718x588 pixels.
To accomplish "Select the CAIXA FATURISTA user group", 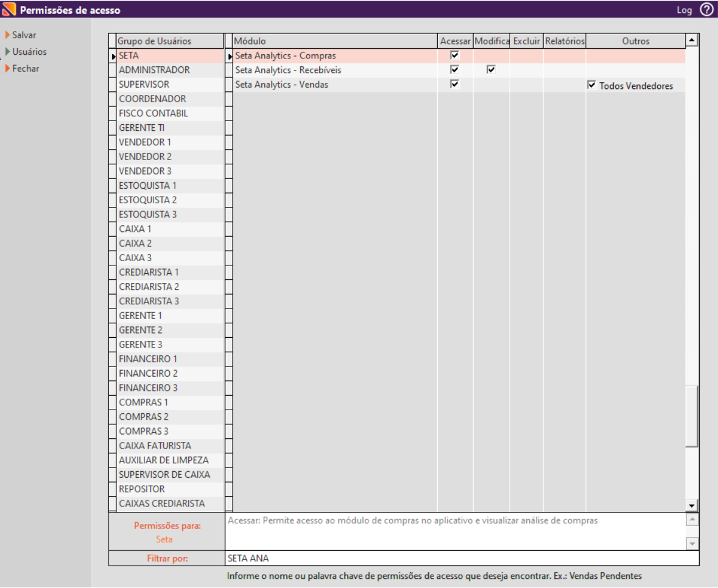I will [x=170, y=446].
